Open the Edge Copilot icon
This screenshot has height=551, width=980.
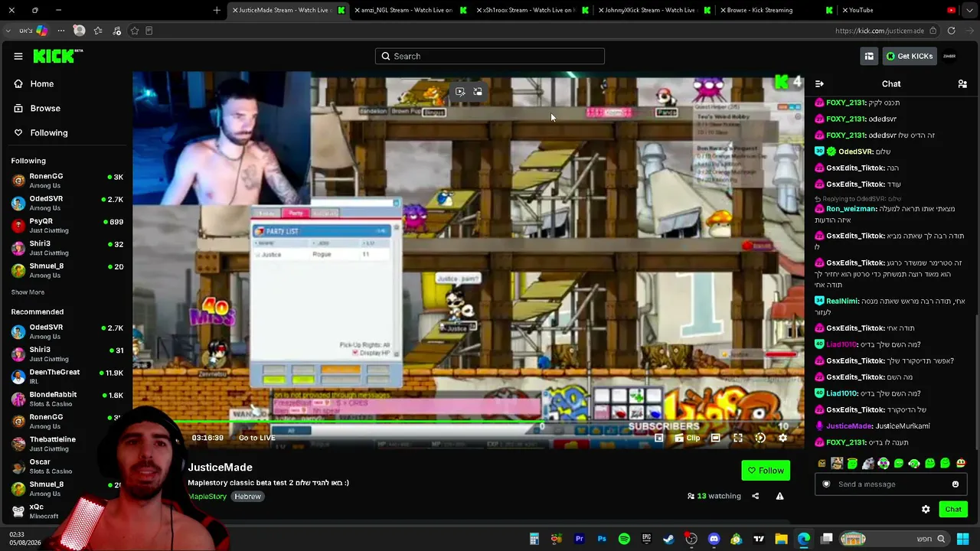(41, 31)
